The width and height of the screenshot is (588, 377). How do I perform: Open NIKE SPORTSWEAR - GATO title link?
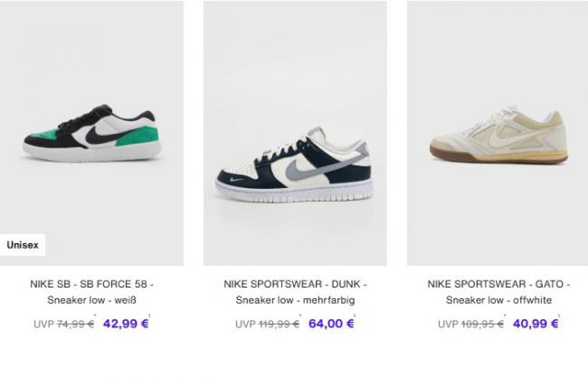pyautogui.click(x=498, y=284)
